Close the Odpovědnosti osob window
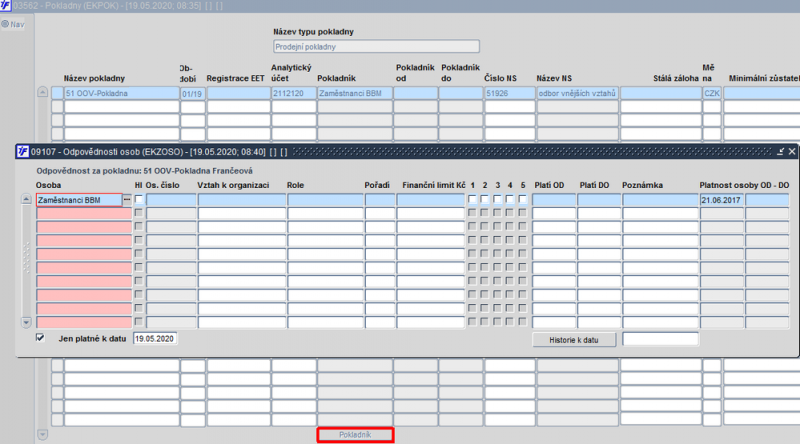 pyautogui.click(x=792, y=152)
